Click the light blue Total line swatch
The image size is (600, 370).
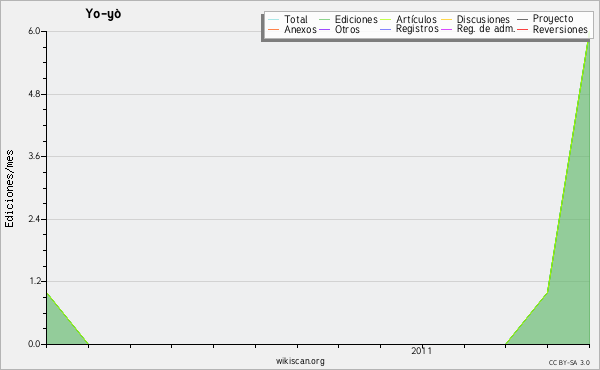click(274, 19)
